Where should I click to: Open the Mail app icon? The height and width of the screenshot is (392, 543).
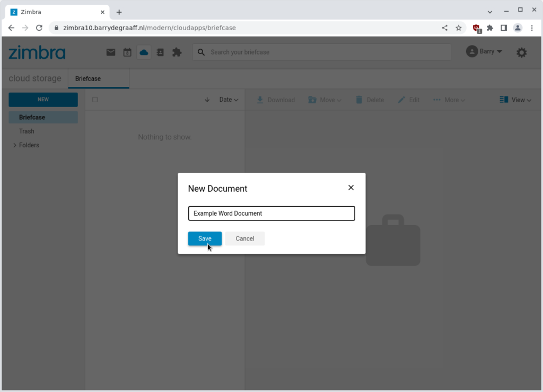(111, 52)
